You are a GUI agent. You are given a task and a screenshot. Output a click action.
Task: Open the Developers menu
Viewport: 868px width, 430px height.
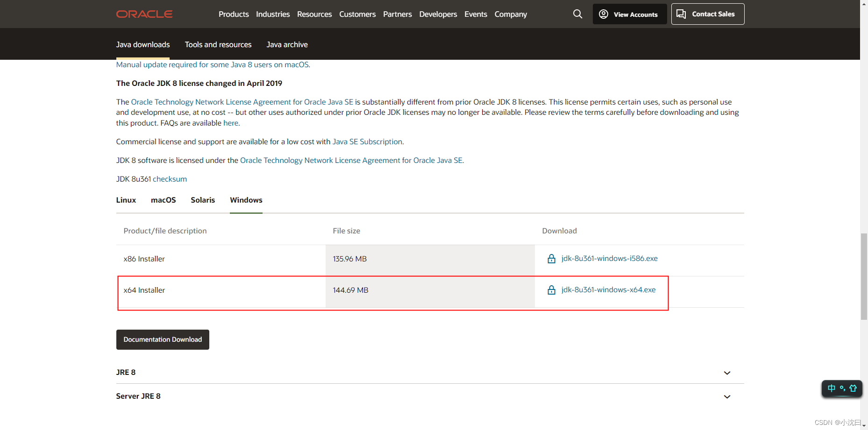(438, 14)
